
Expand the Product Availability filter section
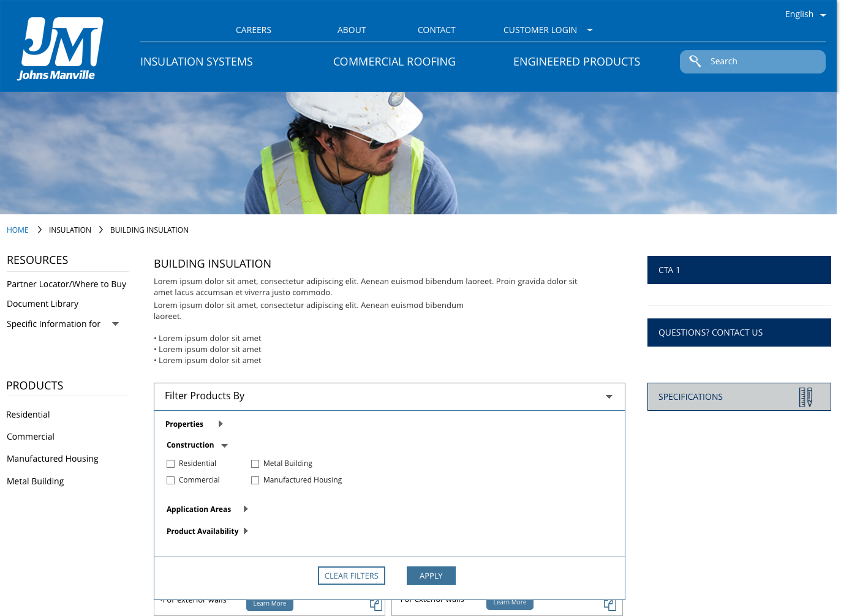point(246,531)
